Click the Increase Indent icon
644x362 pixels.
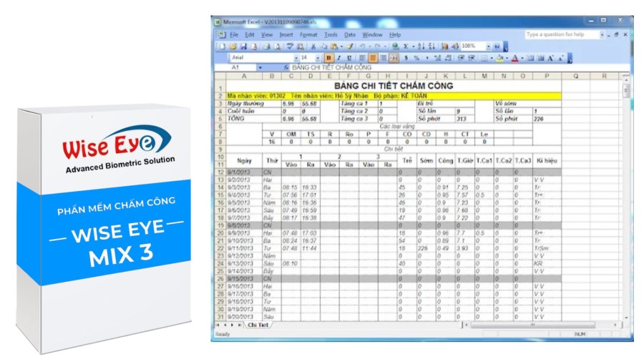(x=472, y=58)
